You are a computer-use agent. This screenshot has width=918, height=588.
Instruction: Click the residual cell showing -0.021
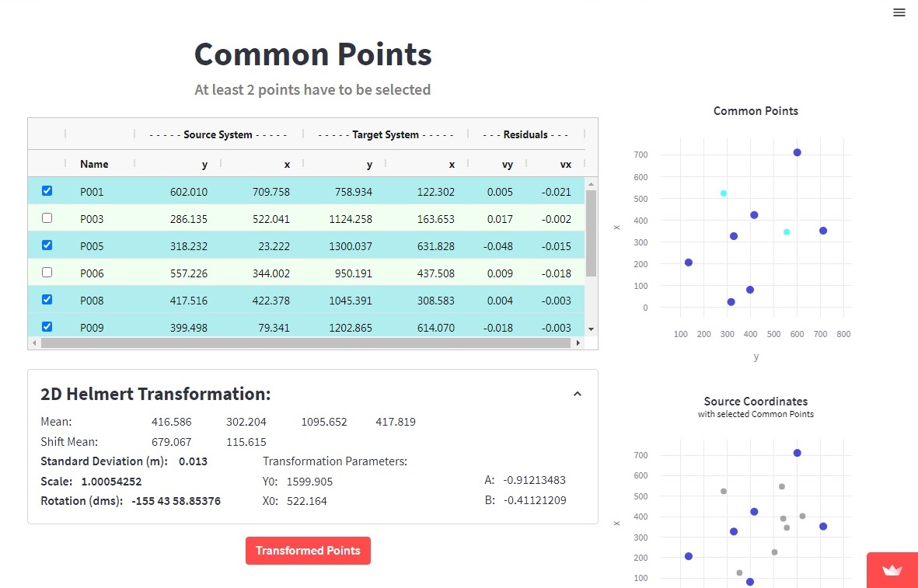coord(555,192)
